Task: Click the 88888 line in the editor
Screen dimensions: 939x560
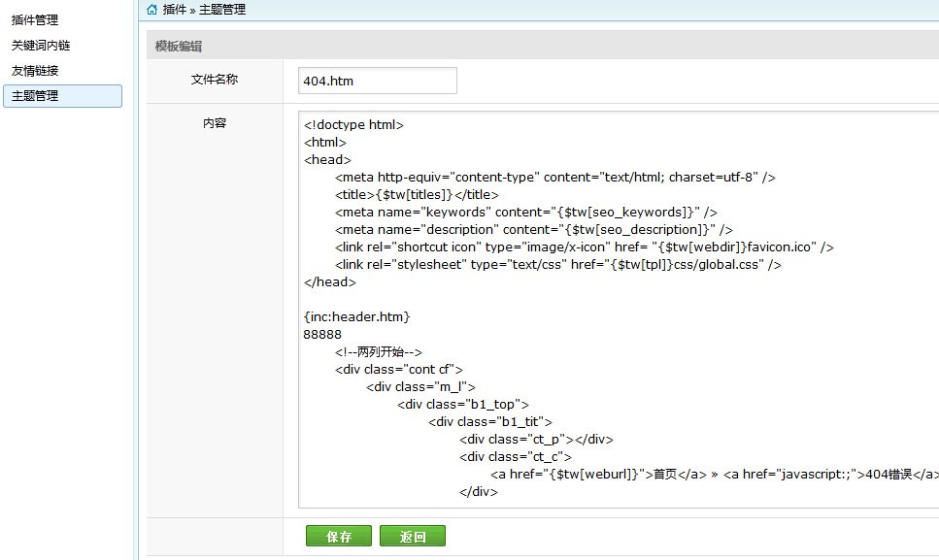Action: (322, 334)
